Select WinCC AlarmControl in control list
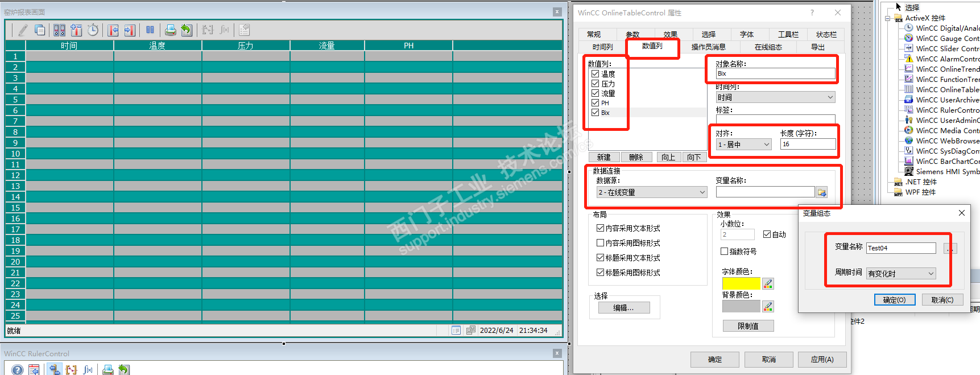This screenshot has height=375, width=980. 947,59
